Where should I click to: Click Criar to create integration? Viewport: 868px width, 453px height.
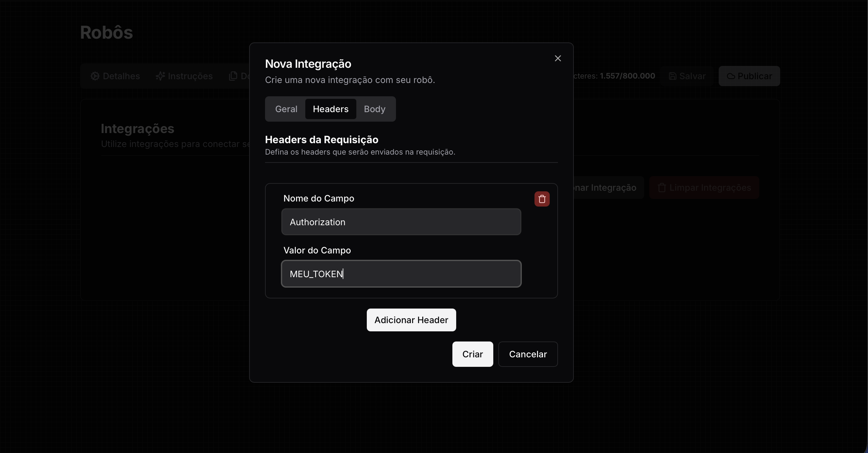(472, 354)
